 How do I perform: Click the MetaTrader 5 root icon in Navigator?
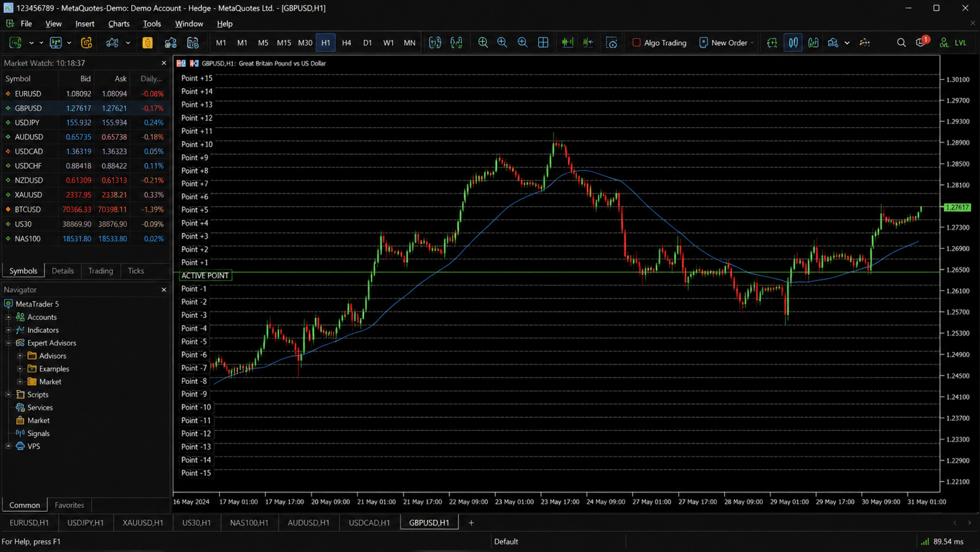(x=9, y=304)
